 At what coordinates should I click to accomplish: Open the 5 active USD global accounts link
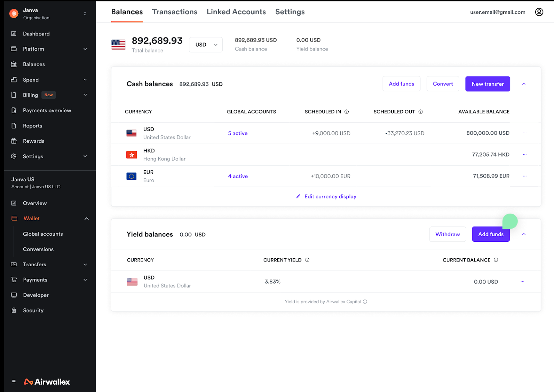pos(238,133)
